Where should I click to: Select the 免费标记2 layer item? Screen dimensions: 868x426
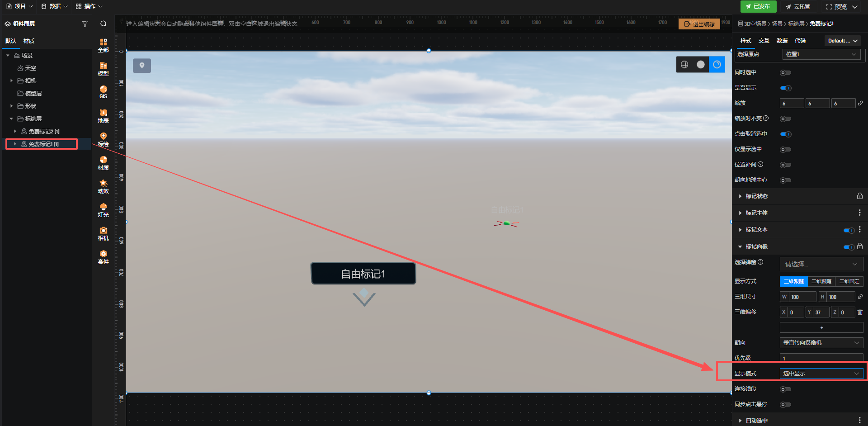pos(44,132)
